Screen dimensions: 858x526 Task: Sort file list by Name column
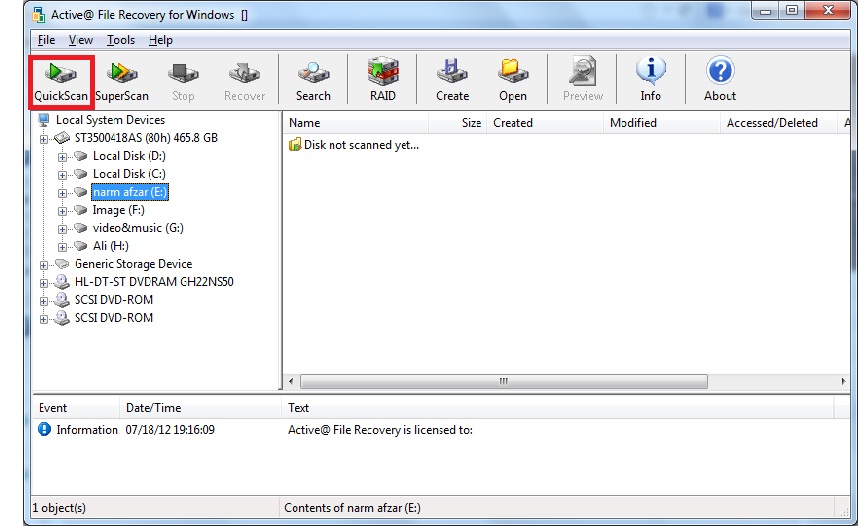click(356, 123)
